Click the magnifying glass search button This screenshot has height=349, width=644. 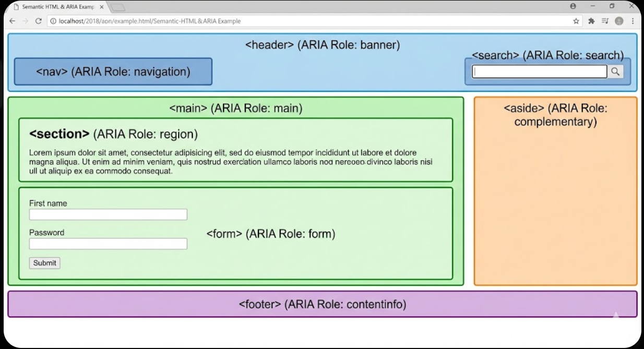pyautogui.click(x=615, y=71)
